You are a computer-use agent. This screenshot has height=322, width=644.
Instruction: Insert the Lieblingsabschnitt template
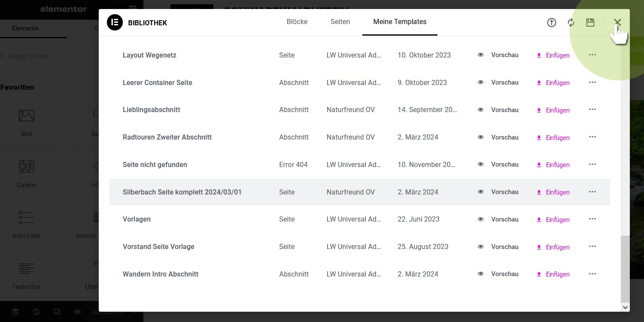pos(553,110)
